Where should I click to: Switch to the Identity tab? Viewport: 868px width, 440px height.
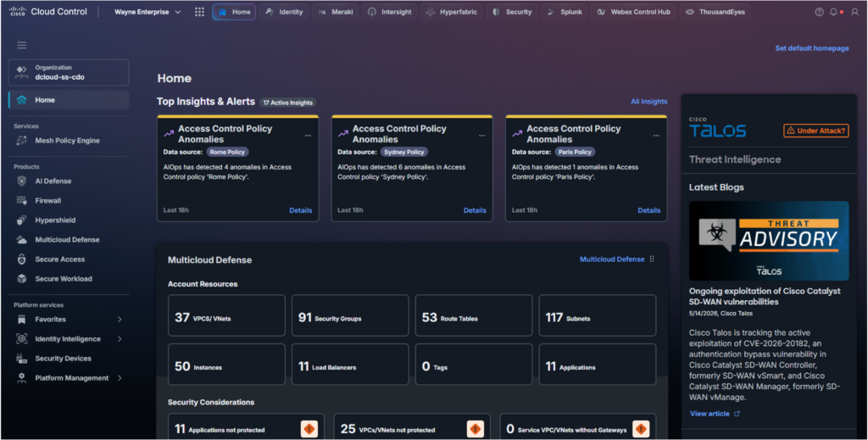click(284, 12)
